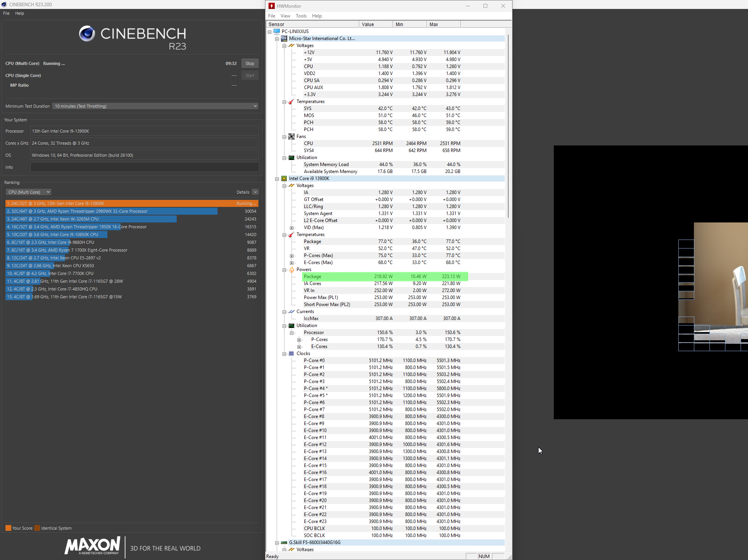Click the Powers flame icon
Viewport: 748px width, 560px height.
click(291, 269)
